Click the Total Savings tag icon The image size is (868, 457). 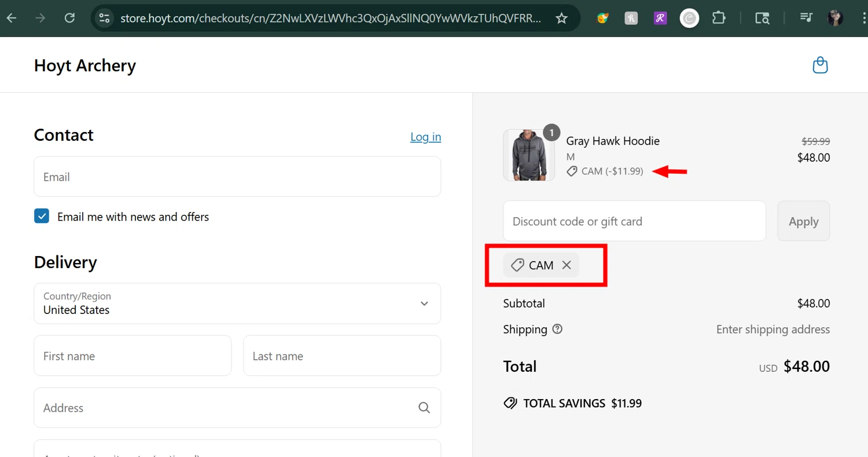point(510,403)
